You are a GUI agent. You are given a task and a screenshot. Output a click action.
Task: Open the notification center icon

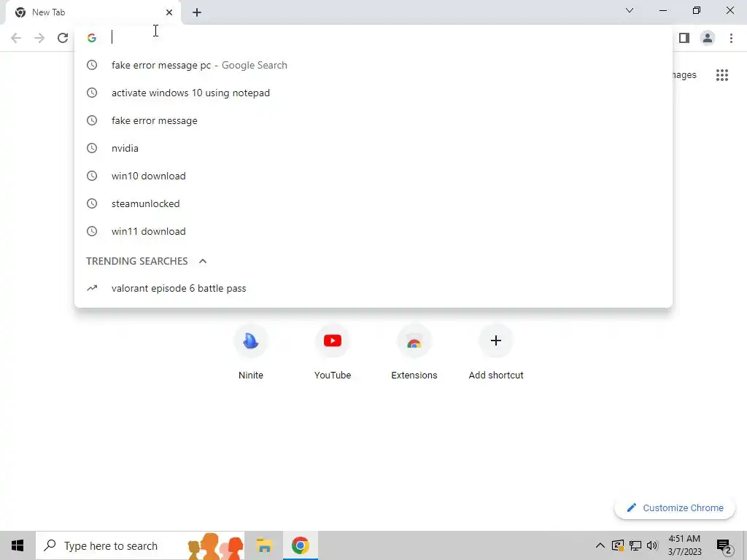click(724, 545)
